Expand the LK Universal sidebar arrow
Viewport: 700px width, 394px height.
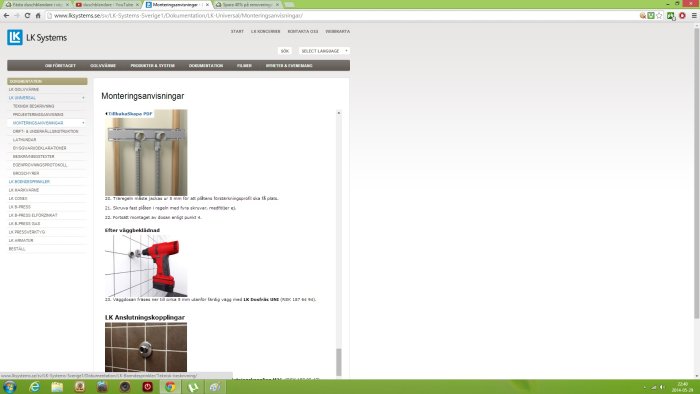83,98
